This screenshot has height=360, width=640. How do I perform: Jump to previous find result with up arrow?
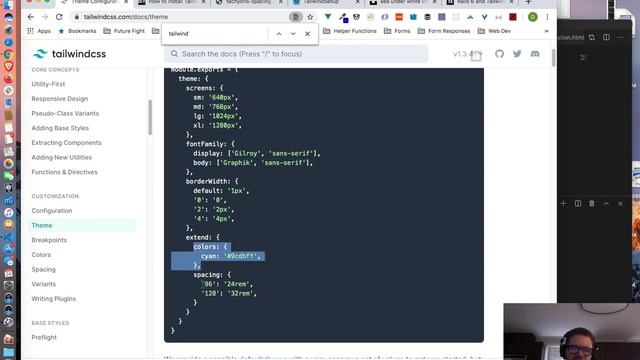coord(279,34)
